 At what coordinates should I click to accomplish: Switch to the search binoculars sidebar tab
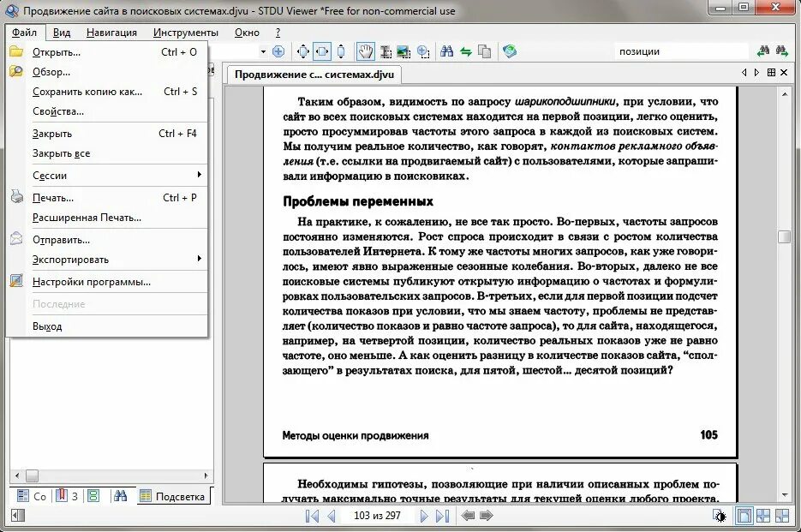[120, 496]
